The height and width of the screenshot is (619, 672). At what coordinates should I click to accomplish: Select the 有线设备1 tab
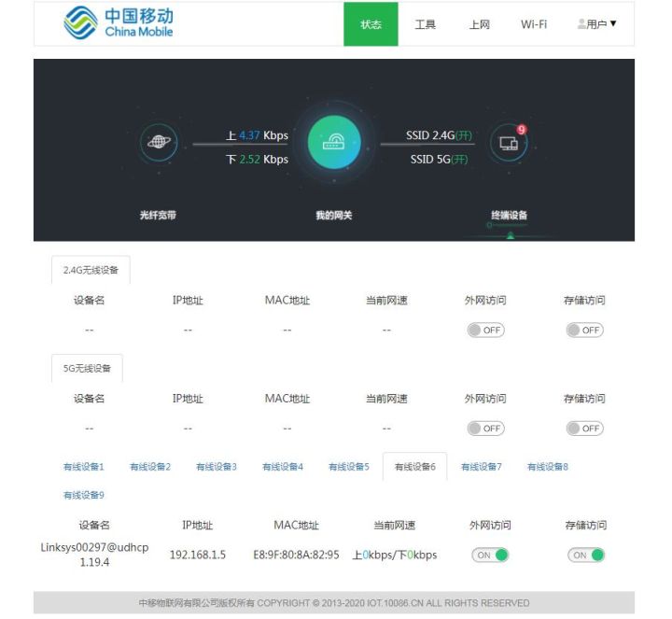tap(84, 467)
